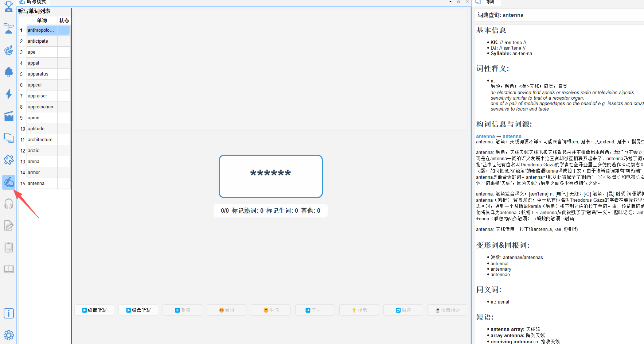Image resolution: width=644 pixels, height=344 pixels.
Task: Select the dictation writing-hand sidebar icon
Action: [8, 182]
